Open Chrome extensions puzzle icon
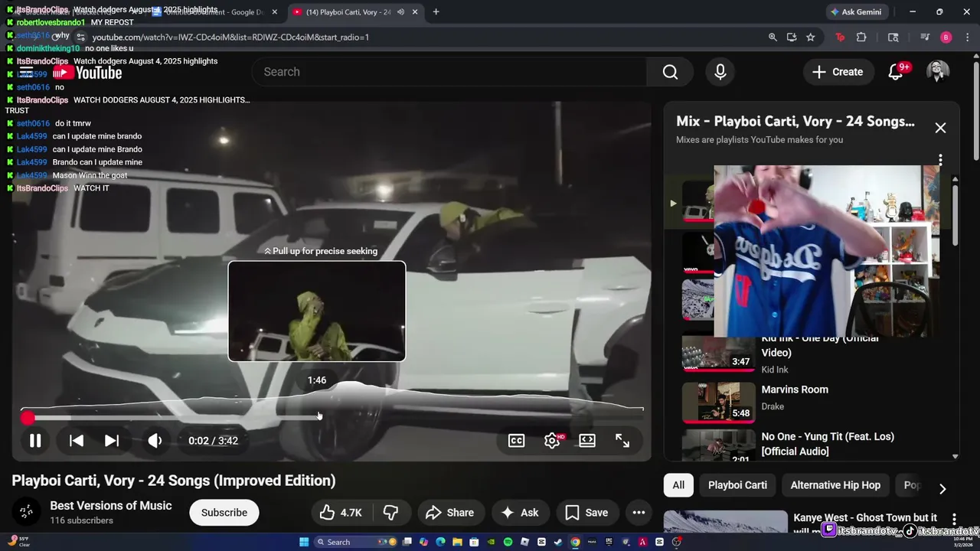The width and height of the screenshot is (980, 551). click(x=861, y=37)
